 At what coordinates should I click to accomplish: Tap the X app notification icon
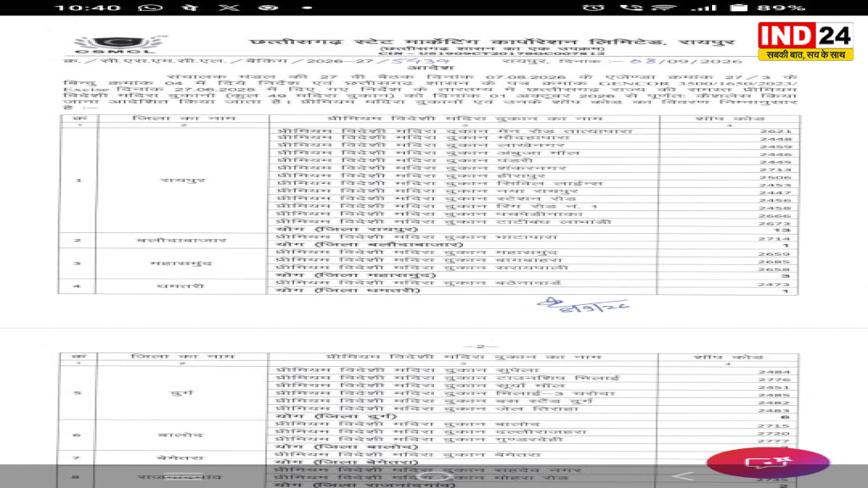[229, 8]
